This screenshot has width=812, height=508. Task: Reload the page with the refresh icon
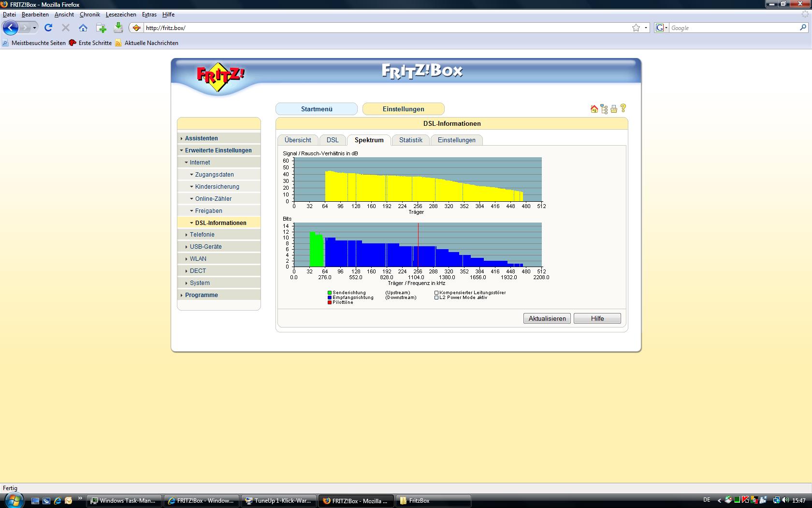(x=48, y=28)
